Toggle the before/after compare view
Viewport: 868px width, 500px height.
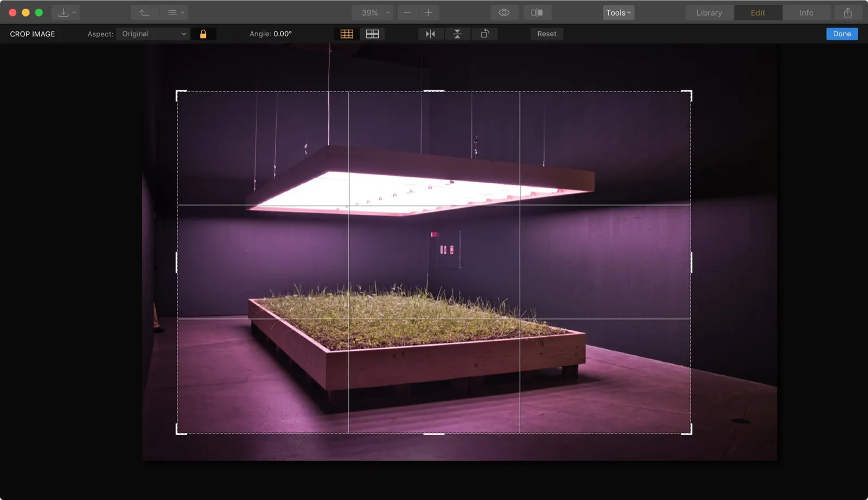537,12
